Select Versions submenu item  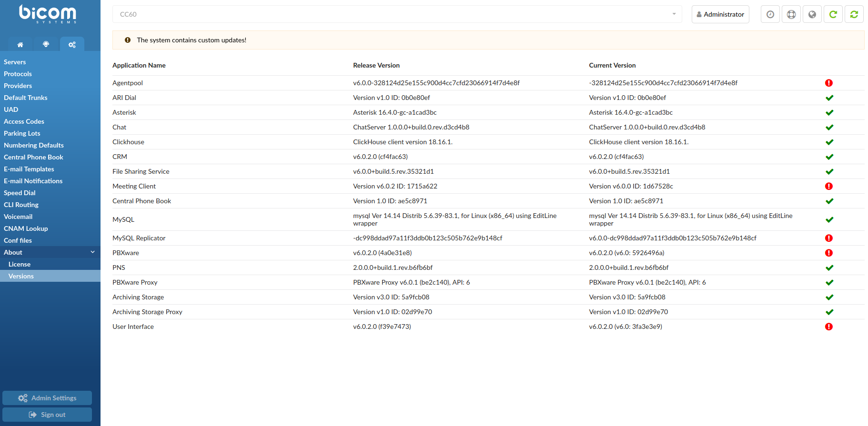pyautogui.click(x=21, y=276)
